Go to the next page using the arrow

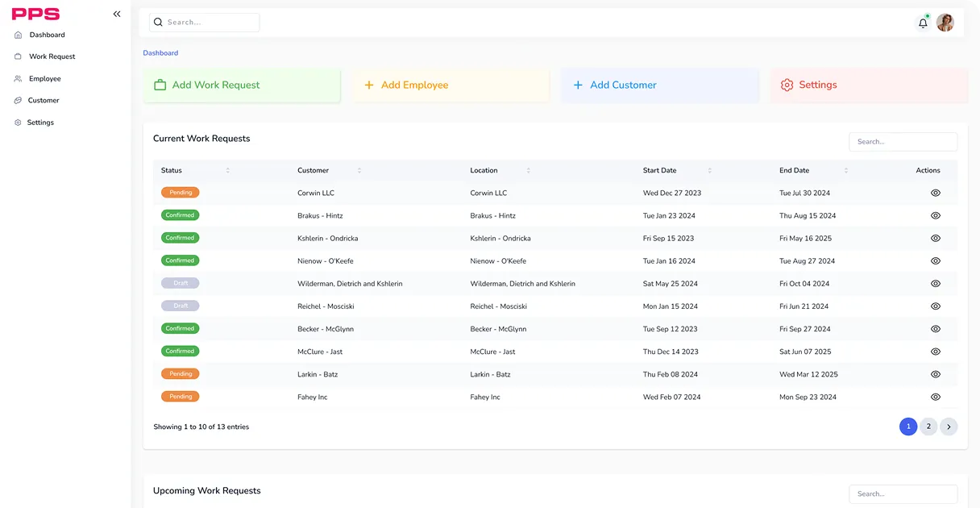click(x=949, y=427)
